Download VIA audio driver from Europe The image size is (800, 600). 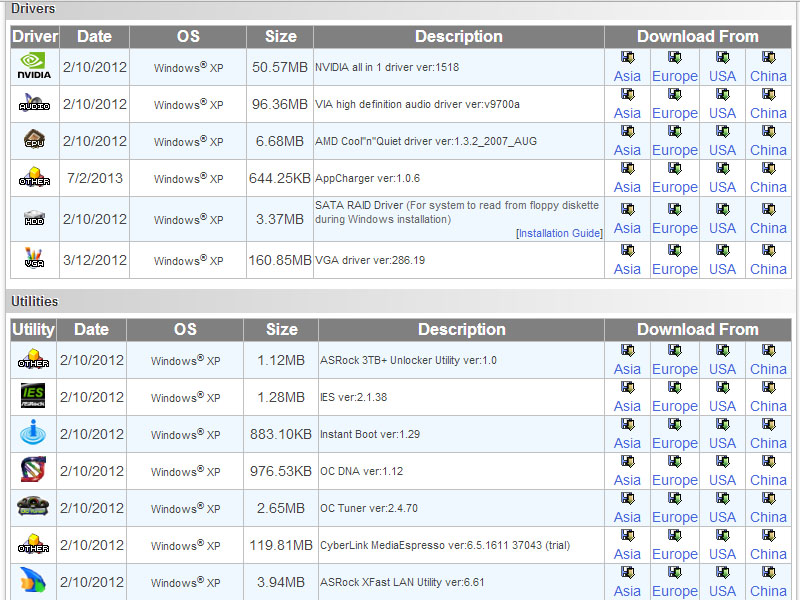tap(674, 113)
